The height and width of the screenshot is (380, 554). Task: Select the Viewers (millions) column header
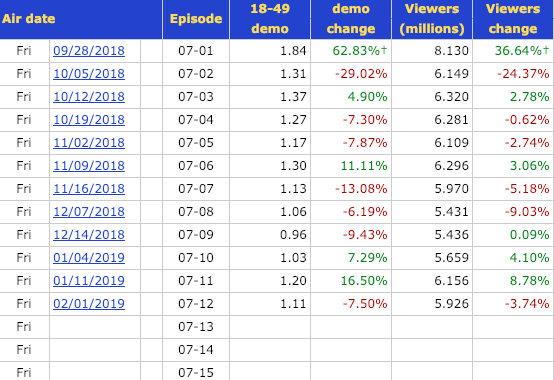[432, 19]
